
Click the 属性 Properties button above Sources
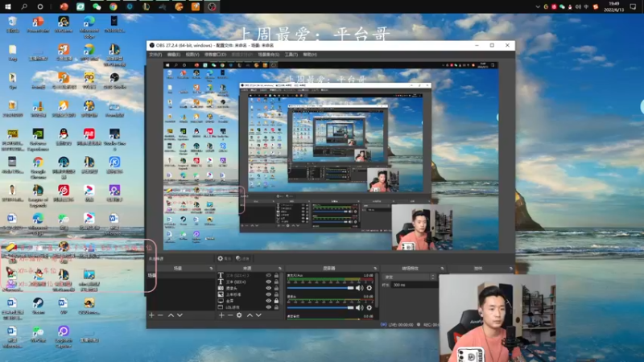225,258
